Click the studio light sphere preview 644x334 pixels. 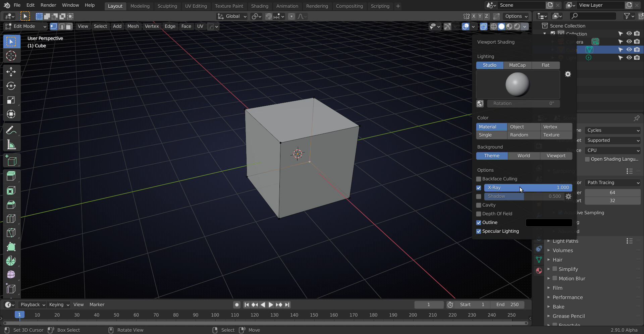pos(518,85)
